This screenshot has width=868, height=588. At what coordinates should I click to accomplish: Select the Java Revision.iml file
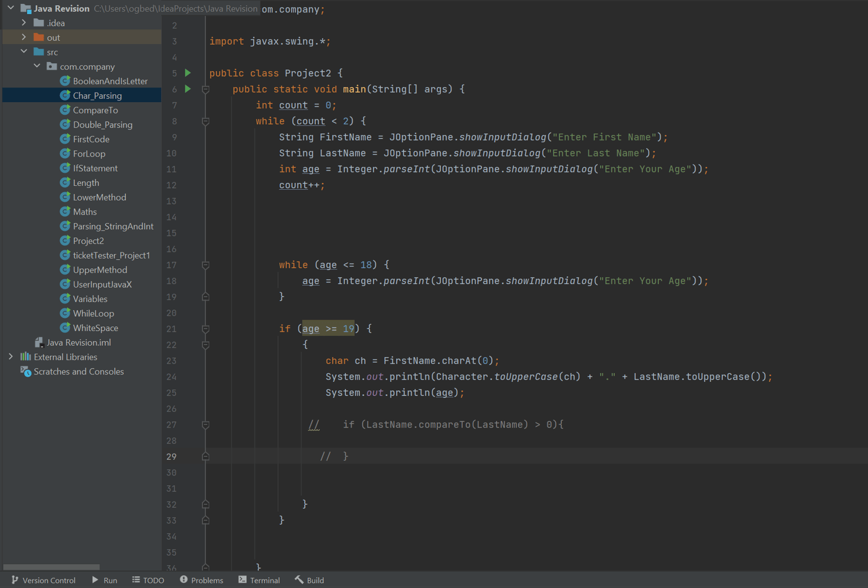(x=79, y=342)
